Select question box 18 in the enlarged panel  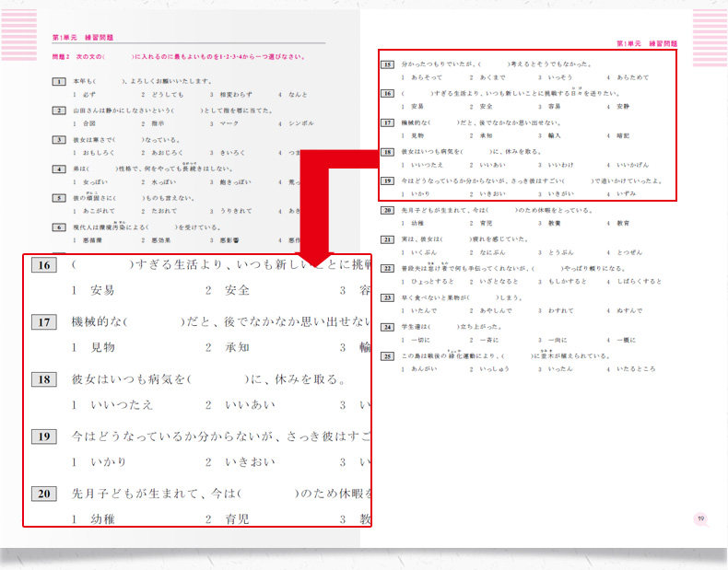44,379
